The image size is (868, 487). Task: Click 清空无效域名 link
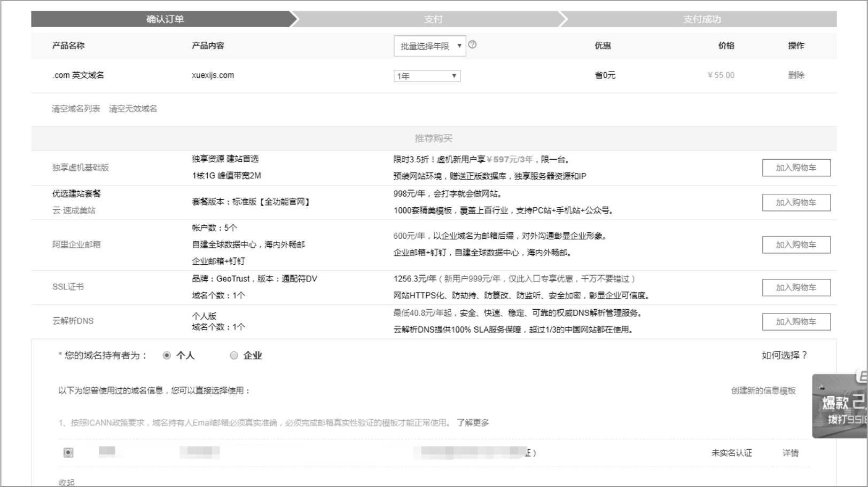(133, 109)
